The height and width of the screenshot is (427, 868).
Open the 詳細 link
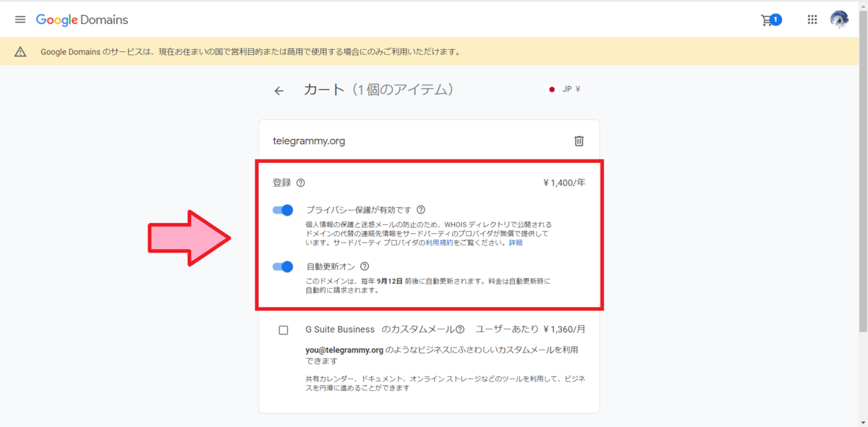(x=515, y=242)
